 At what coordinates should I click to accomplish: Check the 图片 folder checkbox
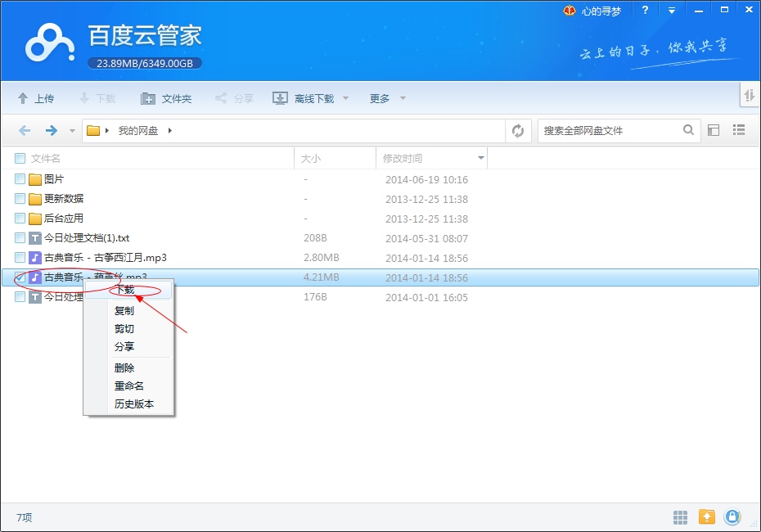(x=20, y=179)
